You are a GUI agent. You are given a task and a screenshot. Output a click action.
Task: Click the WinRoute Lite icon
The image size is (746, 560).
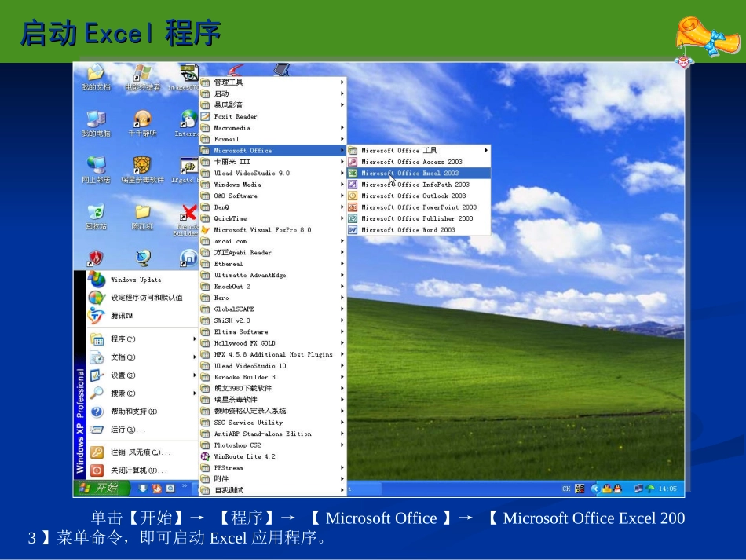click(205, 456)
